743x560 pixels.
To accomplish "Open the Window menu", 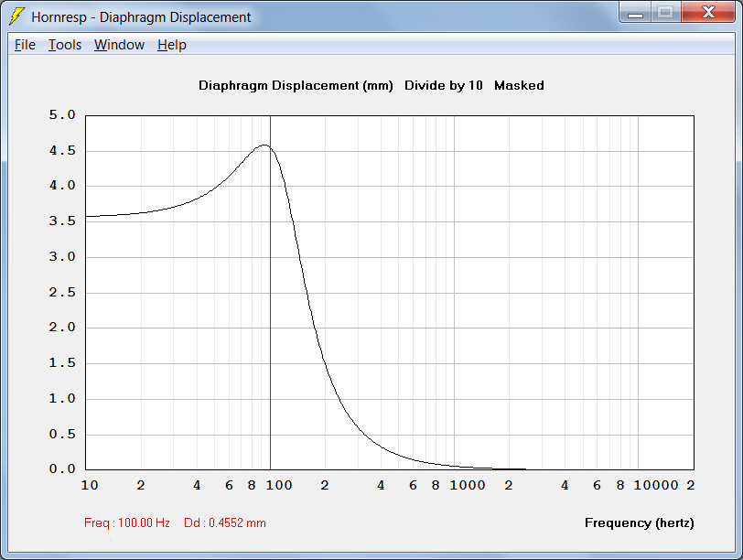I will 119,45.
